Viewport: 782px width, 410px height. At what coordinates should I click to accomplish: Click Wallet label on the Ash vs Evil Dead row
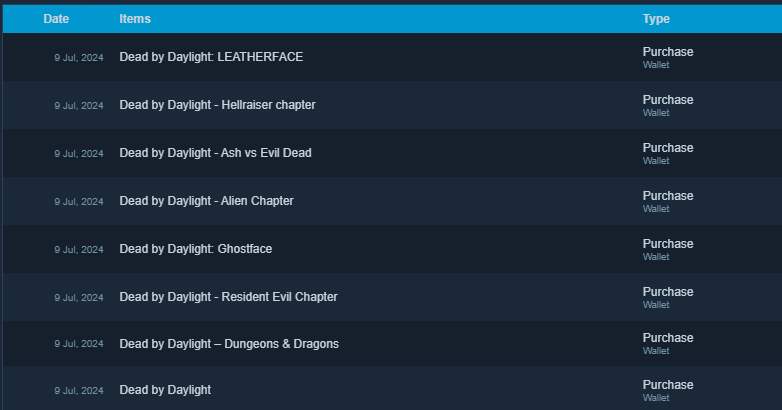coord(656,161)
